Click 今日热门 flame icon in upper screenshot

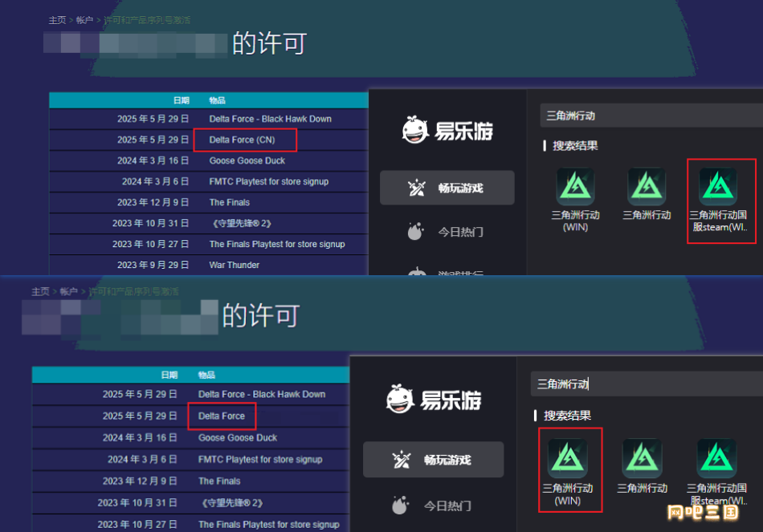pyautogui.click(x=415, y=231)
